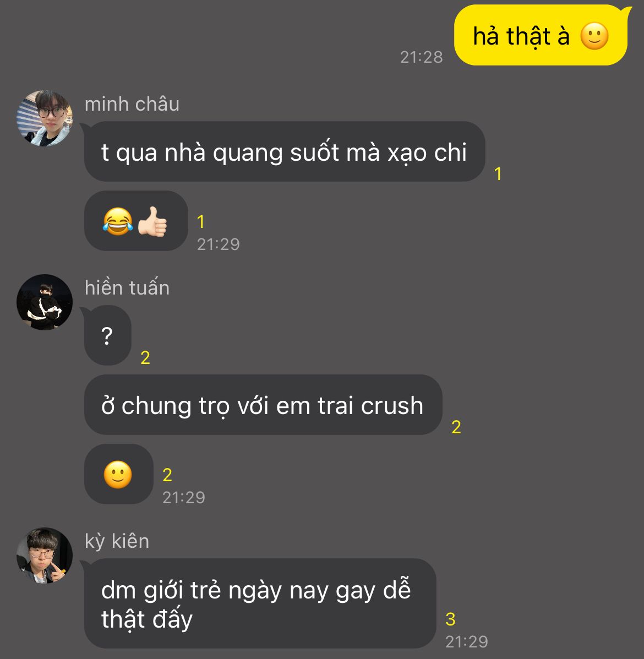Image resolution: width=644 pixels, height=659 pixels.
Task: Tap unread count 1 beside xạo chi message
Action: point(498,174)
